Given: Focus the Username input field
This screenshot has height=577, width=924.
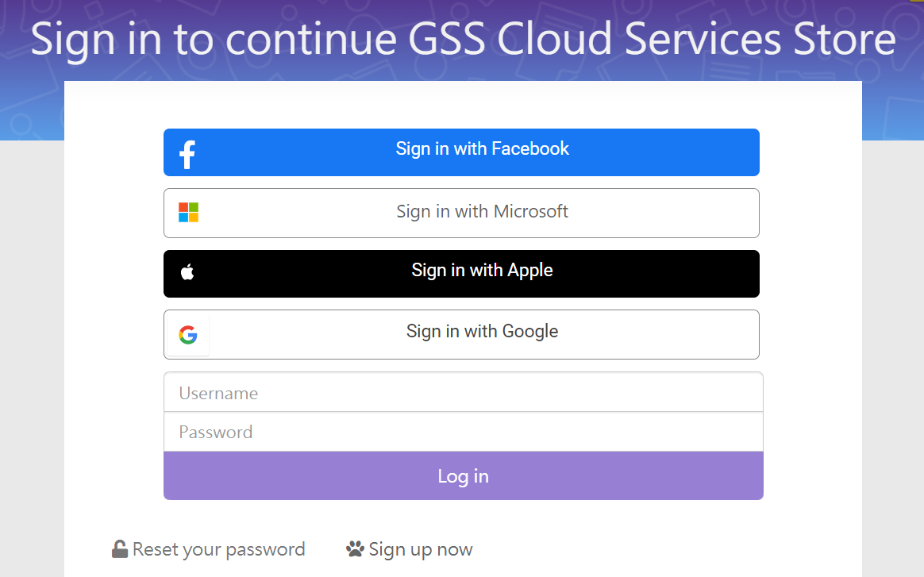Looking at the screenshot, I should click(x=463, y=393).
